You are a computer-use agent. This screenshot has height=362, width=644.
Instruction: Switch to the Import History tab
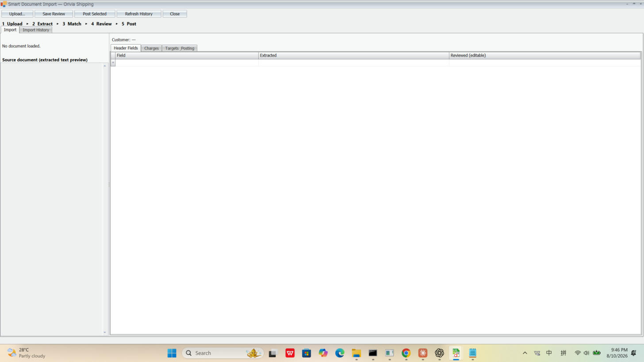[x=36, y=30]
